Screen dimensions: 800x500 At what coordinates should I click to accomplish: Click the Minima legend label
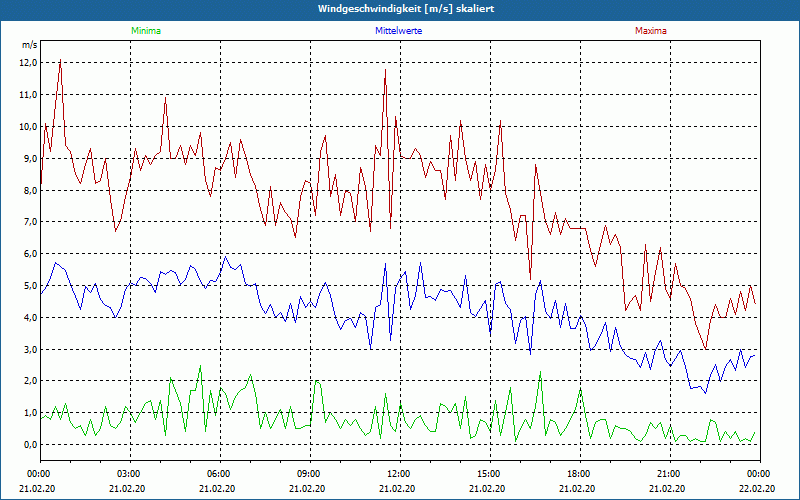pos(146,31)
